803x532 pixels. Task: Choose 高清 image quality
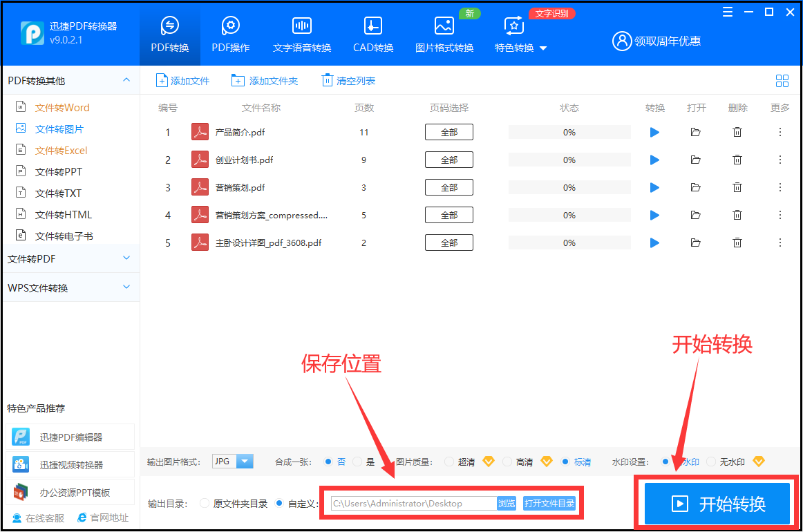coord(507,462)
